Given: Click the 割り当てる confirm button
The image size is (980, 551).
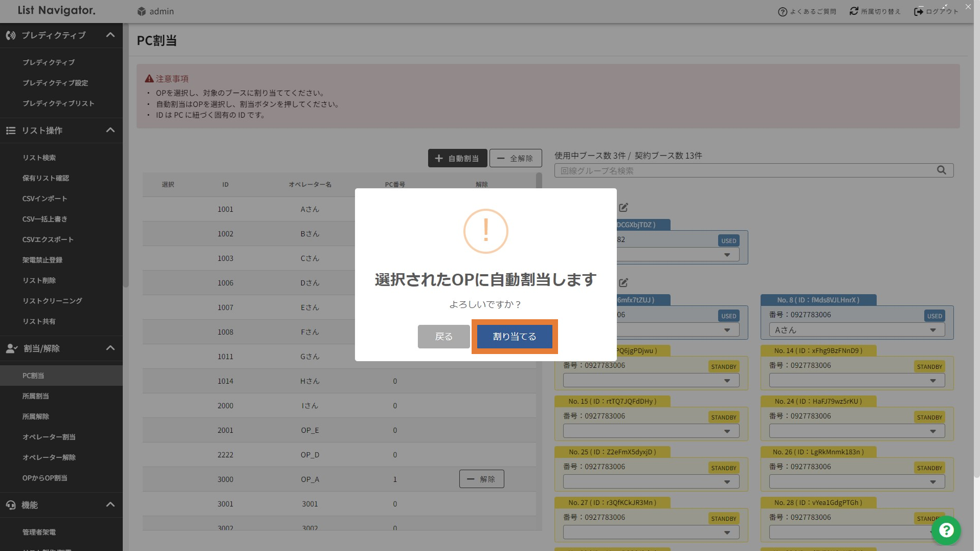Looking at the screenshot, I should tap(514, 337).
